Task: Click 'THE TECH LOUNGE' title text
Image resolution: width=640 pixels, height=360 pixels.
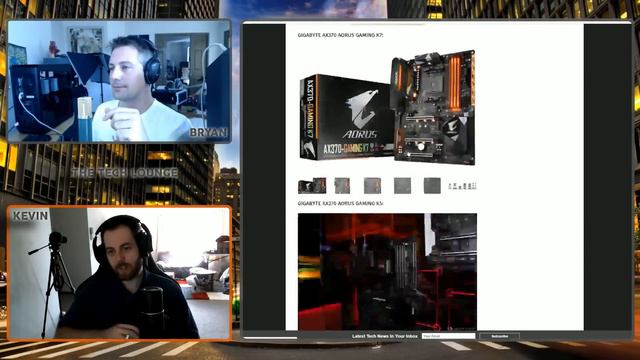Action: [x=124, y=173]
